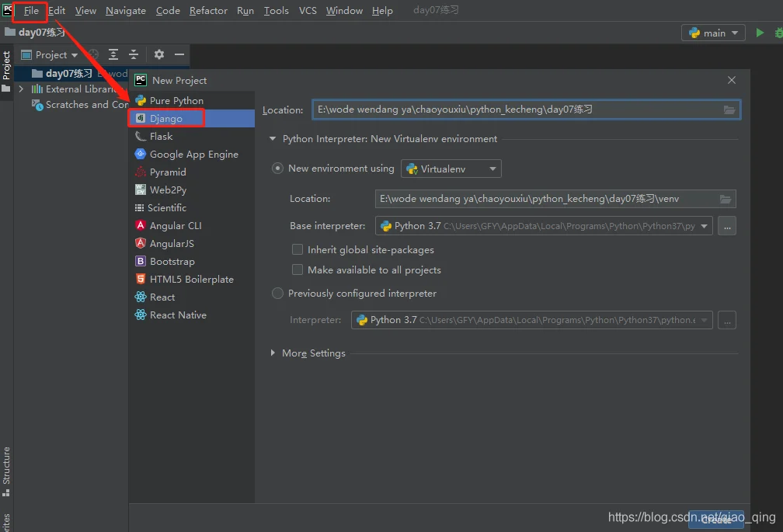Select Angular CLI project type
783x532 pixels.
(x=192, y=225)
